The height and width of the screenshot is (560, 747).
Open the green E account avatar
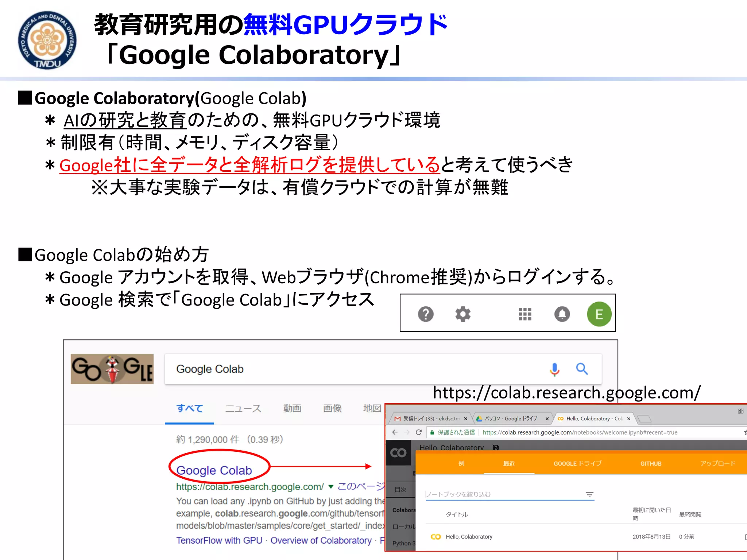(x=599, y=314)
